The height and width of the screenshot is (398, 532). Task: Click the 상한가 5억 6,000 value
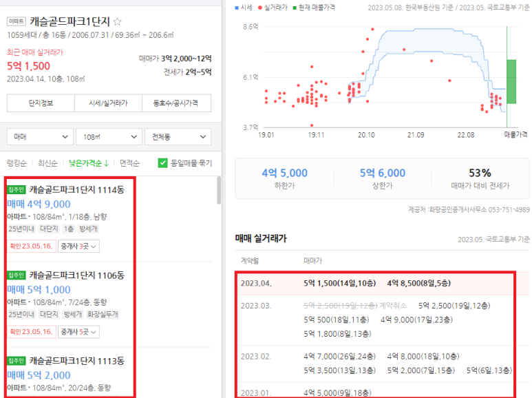click(383, 174)
